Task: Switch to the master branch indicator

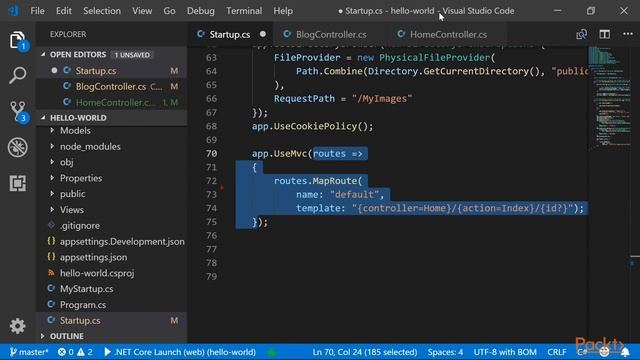Action: click(29, 352)
